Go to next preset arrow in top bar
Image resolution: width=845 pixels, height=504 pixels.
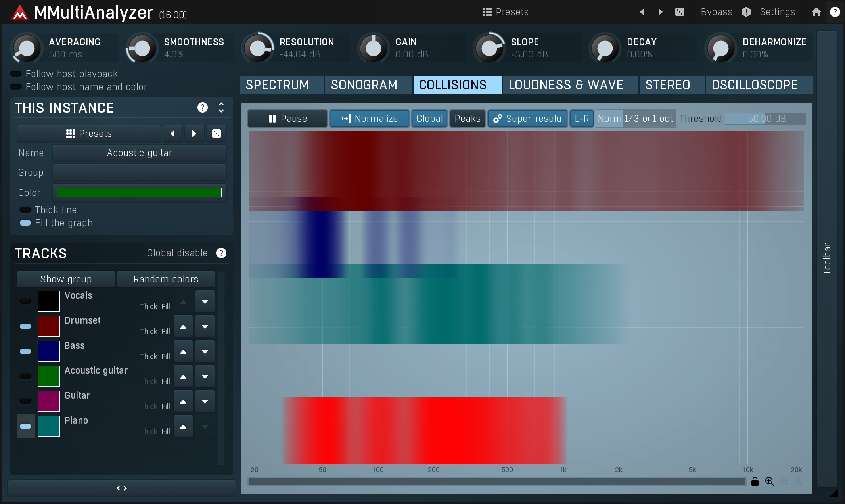pyautogui.click(x=660, y=12)
